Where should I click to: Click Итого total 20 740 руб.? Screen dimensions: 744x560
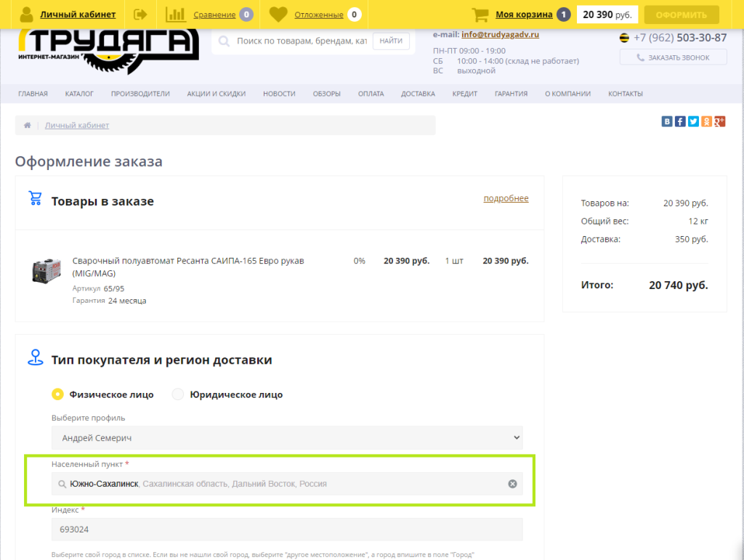point(679,285)
